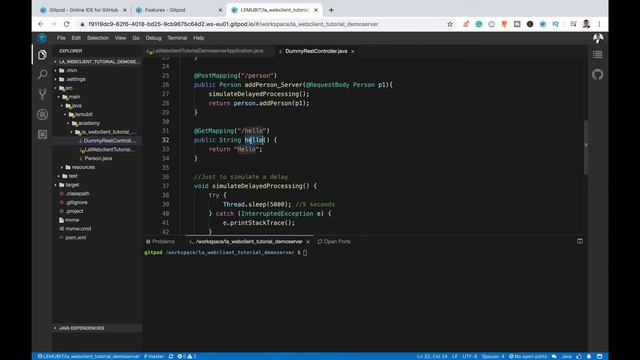The width and height of the screenshot is (640, 360).
Task: Open the Debug menu
Action: tap(153, 38)
